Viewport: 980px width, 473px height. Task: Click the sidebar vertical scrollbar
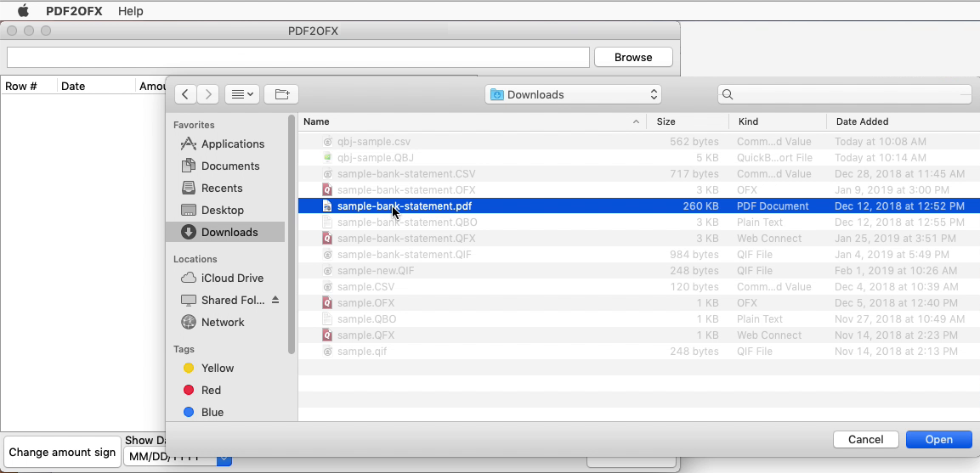[x=292, y=234]
